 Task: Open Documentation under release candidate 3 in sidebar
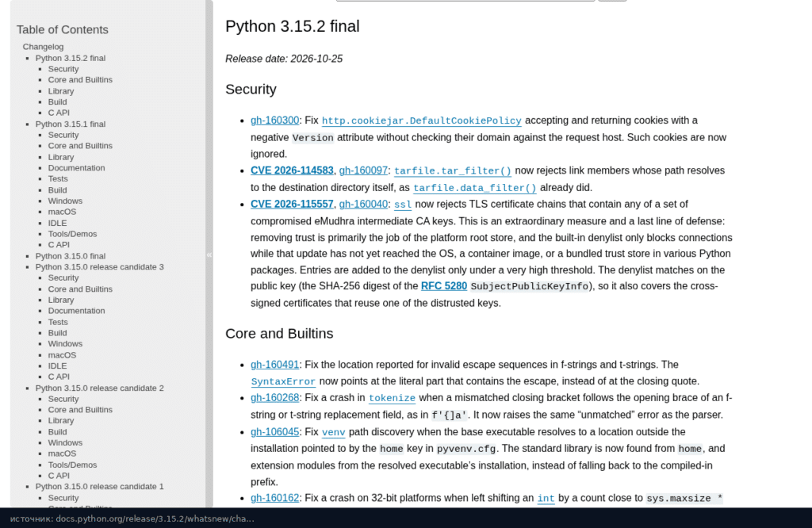click(x=77, y=311)
